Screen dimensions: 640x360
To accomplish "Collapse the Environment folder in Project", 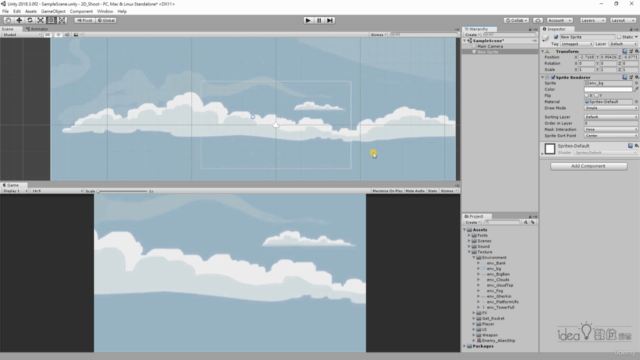I will click(474, 258).
